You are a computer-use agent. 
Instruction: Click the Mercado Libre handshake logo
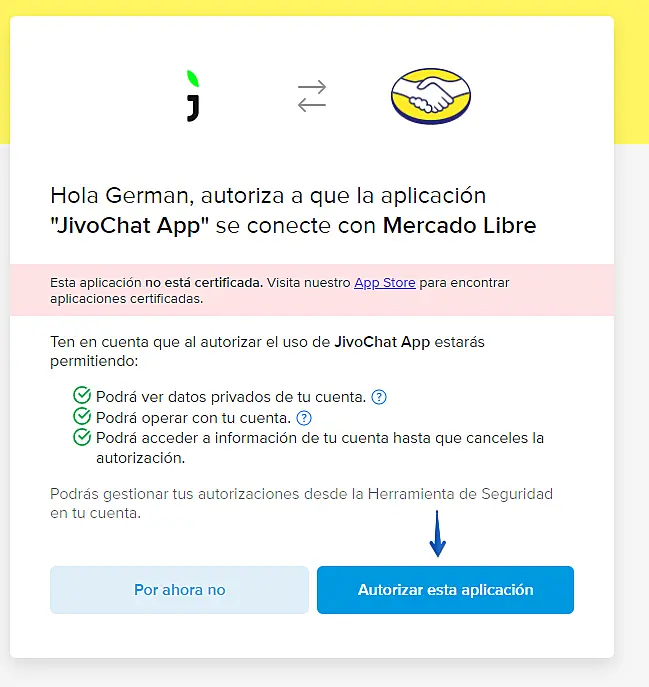pos(431,96)
